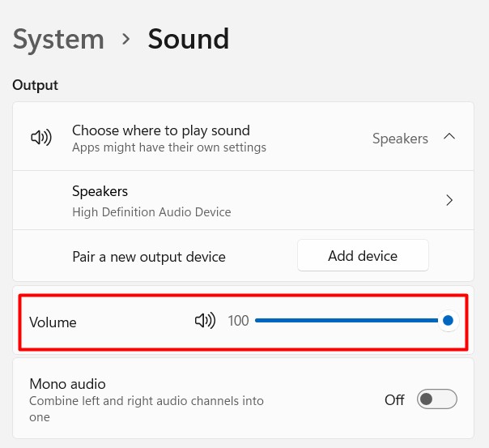
Task: Mute using the volume speaker icon
Action: pos(205,321)
